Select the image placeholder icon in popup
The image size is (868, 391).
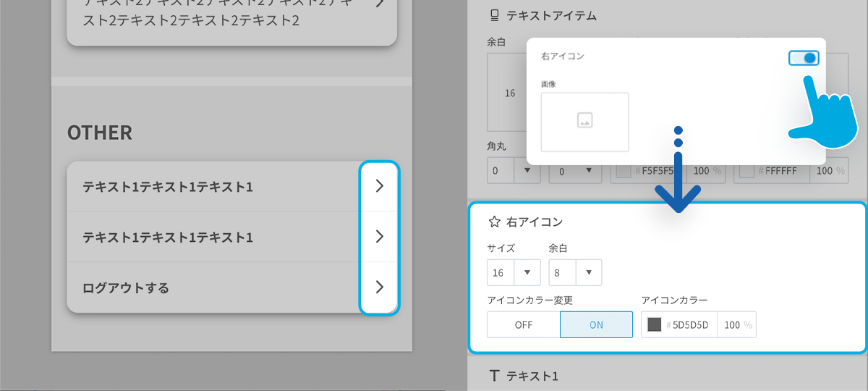(584, 122)
